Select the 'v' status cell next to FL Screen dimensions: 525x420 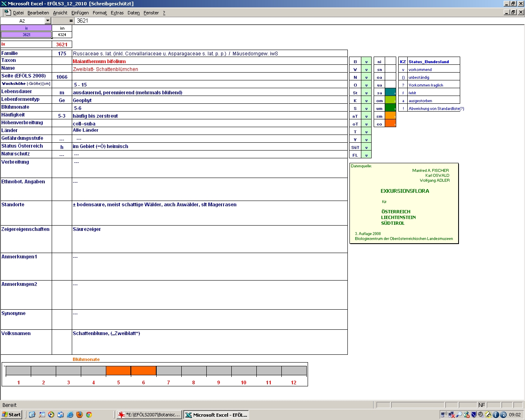[366, 155]
